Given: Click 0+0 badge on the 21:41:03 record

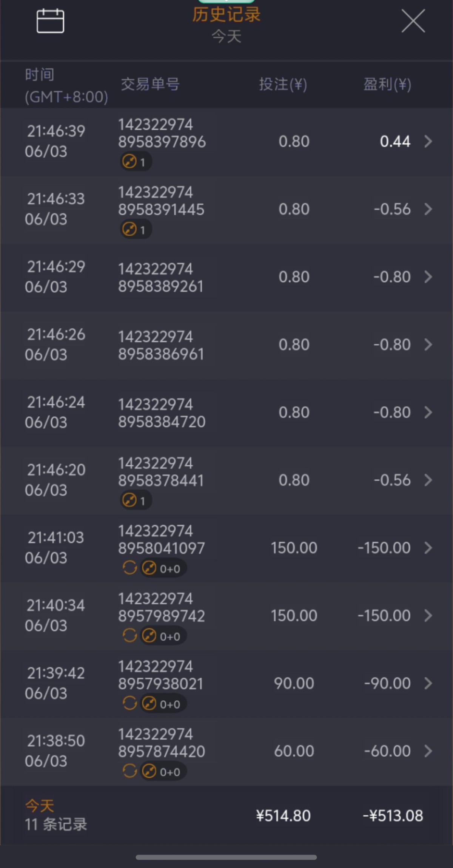Looking at the screenshot, I should [163, 568].
